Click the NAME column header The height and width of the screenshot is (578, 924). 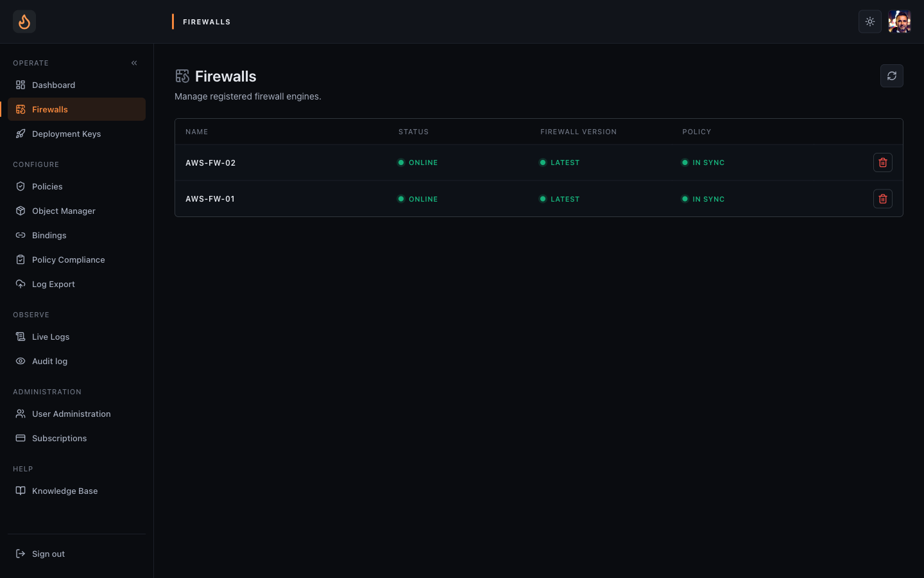click(x=197, y=132)
